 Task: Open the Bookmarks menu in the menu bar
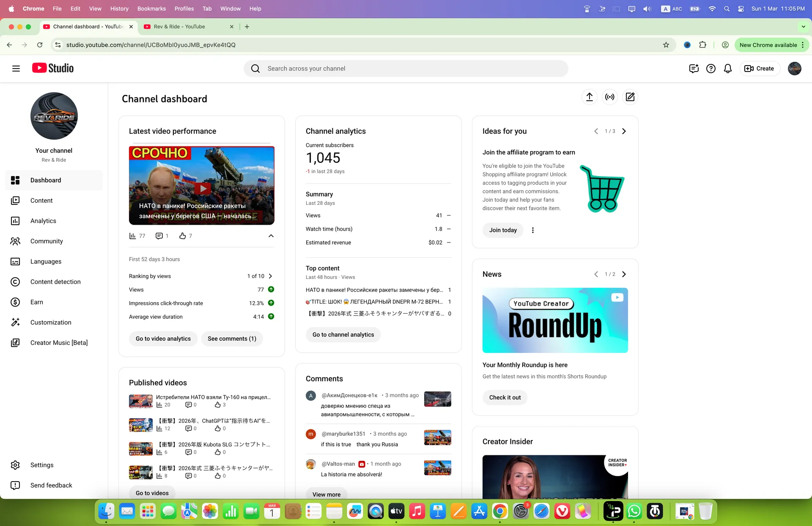151,8
